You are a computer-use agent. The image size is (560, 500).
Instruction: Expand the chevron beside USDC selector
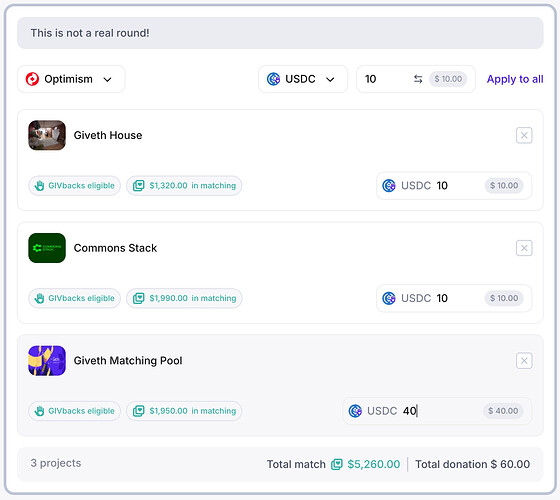pos(330,79)
